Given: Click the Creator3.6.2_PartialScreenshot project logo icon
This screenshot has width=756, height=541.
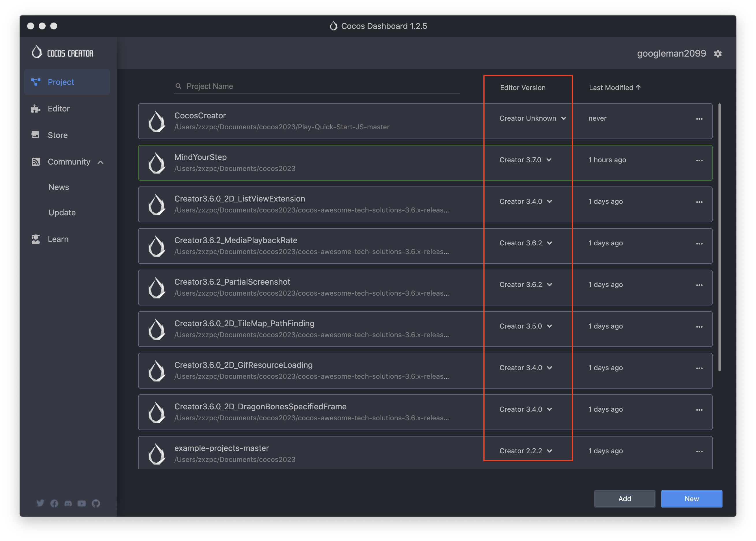Looking at the screenshot, I should click(157, 288).
